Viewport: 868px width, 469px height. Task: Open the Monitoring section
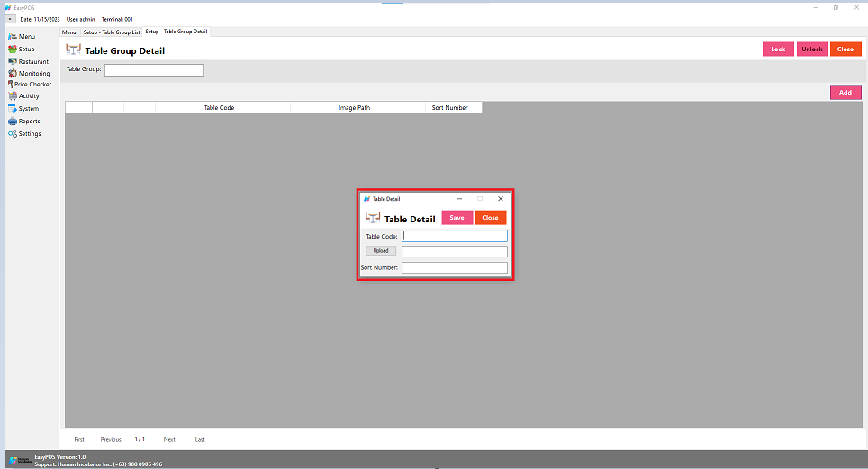tap(29, 73)
